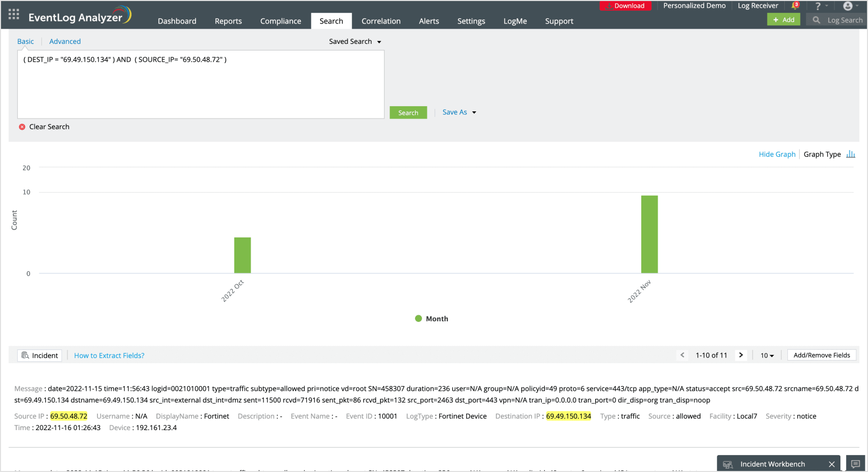Open the user account avatar icon
Viewport: 868px width, 472px height.
(x=848, y=6)
